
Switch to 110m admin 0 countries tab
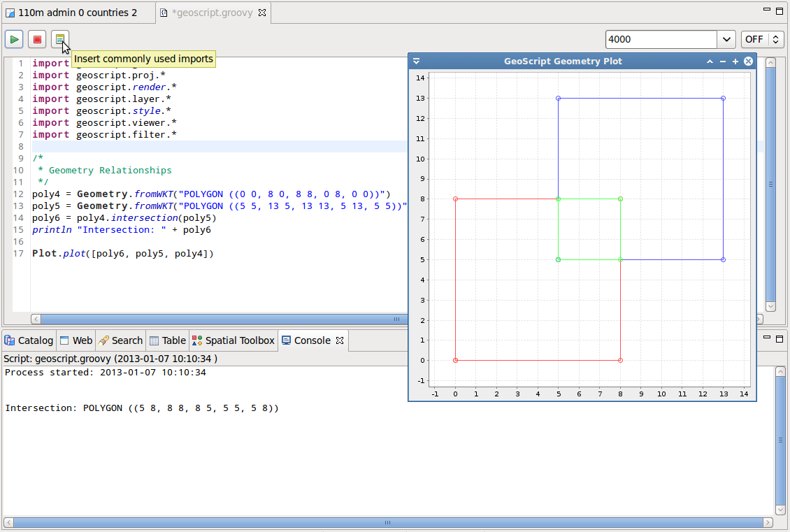click(x=72, y=13)
